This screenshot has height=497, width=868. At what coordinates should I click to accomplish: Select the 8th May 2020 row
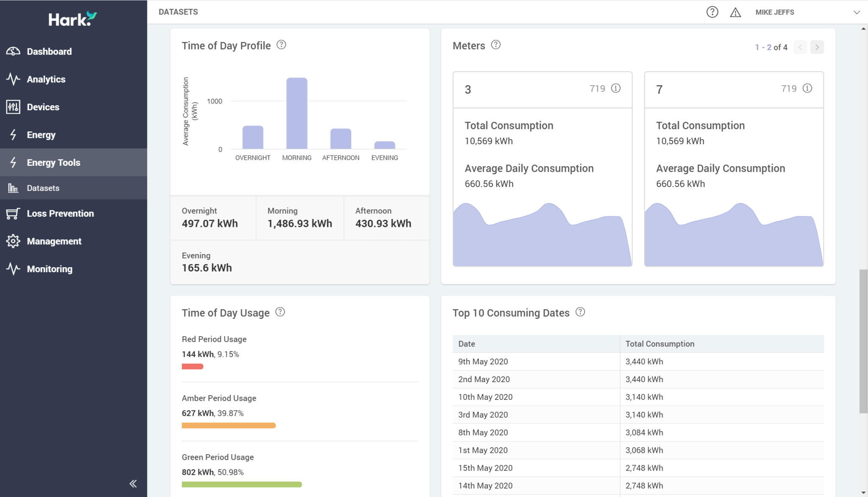pos(638,433)
